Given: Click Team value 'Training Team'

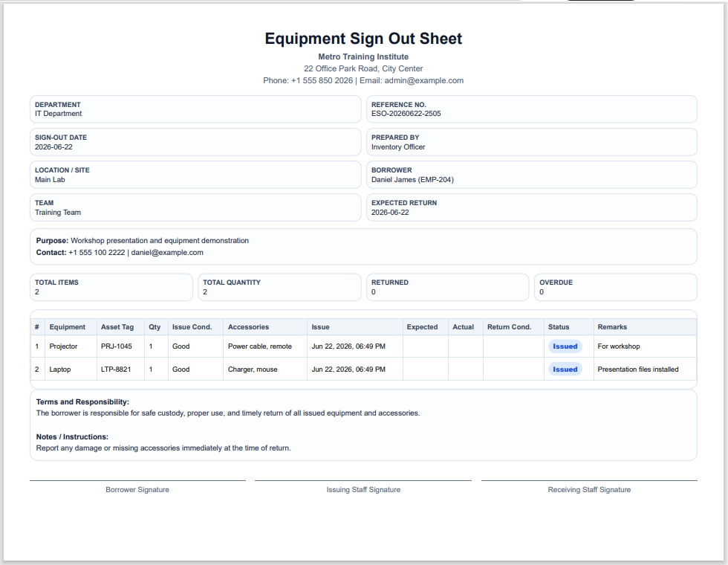Looking at the screenshot, I should [58, 213].
